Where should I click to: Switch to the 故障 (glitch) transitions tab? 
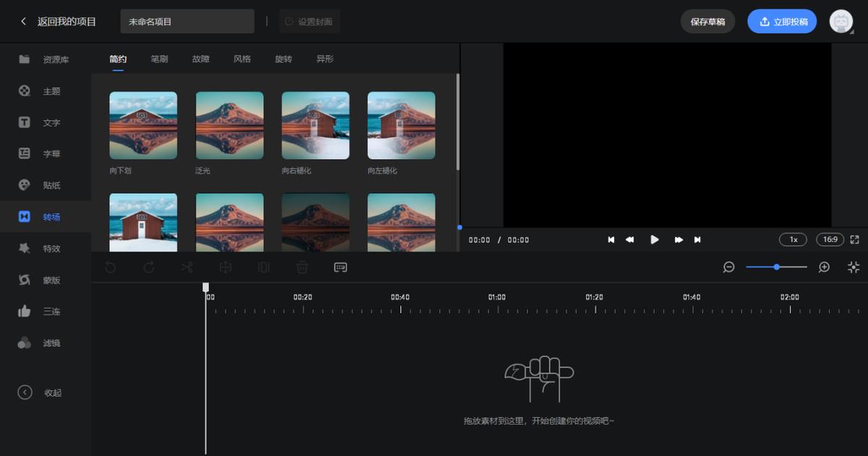200,59
